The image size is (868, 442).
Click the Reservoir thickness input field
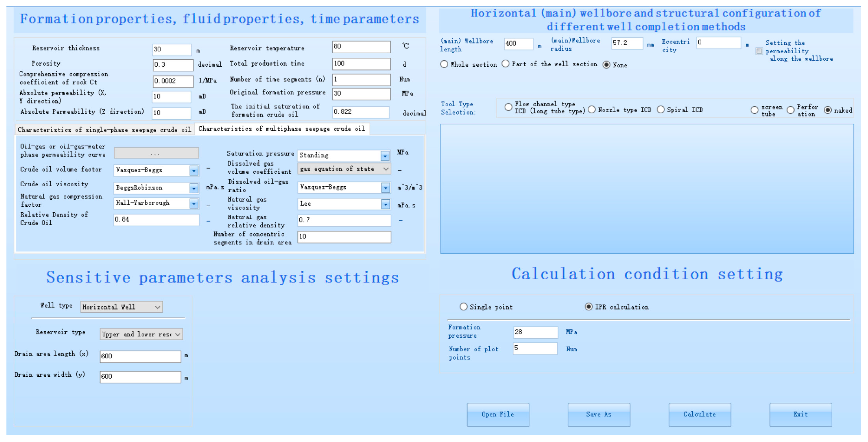172,49
